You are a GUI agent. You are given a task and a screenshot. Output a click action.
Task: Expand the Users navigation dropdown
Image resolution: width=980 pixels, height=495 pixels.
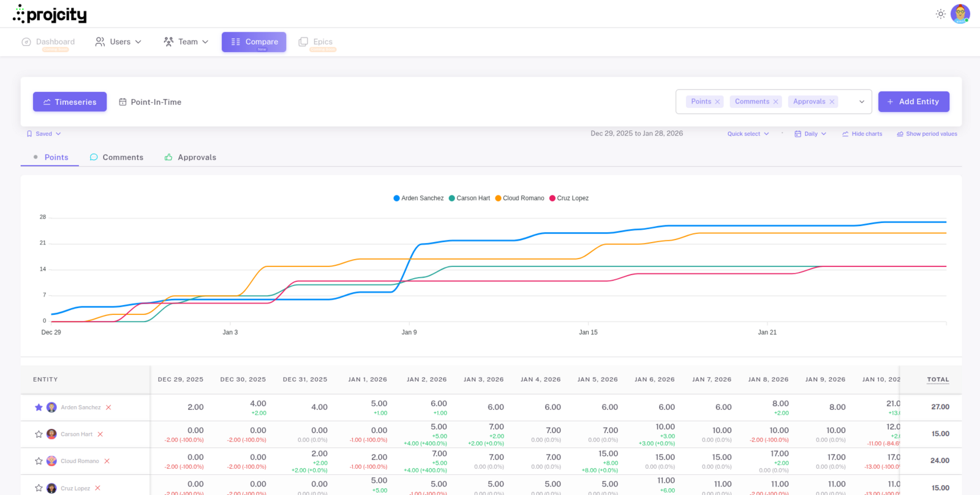point(118,42)
